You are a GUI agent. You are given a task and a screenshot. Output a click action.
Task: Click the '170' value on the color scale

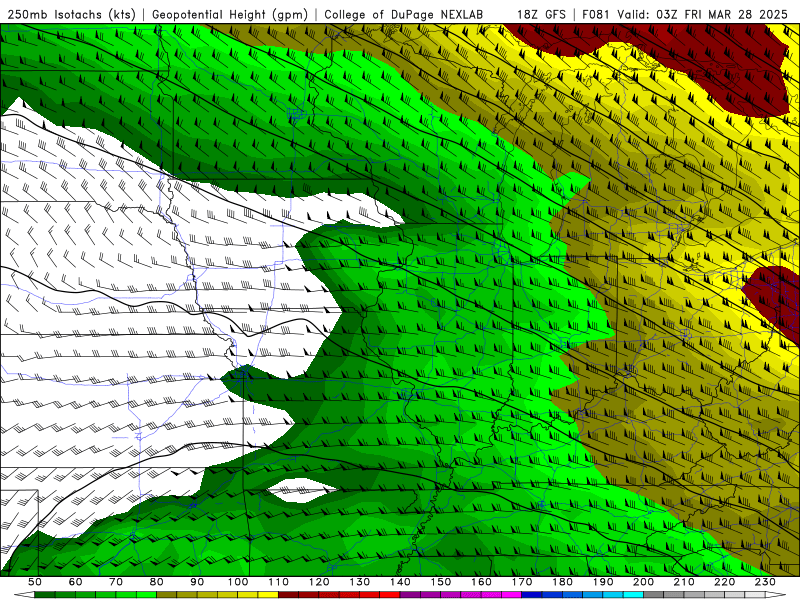pyautogui.click(x=522, y=582)
